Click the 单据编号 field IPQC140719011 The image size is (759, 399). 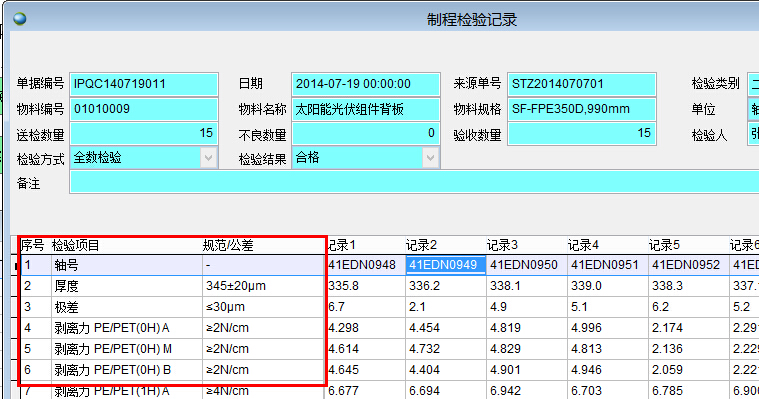(x=144, y=84)
